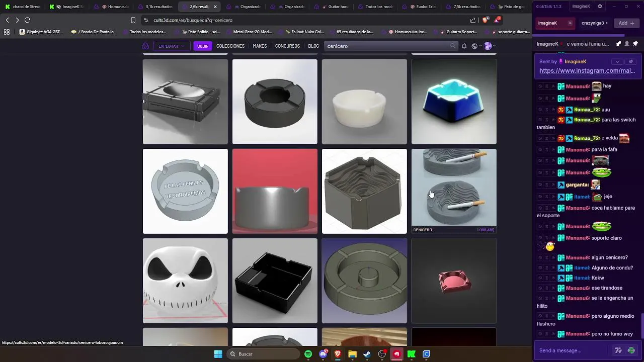Open MAKES menu item
Image resolution: width=644 pixels, height=362 pixels.
[260, 46]
